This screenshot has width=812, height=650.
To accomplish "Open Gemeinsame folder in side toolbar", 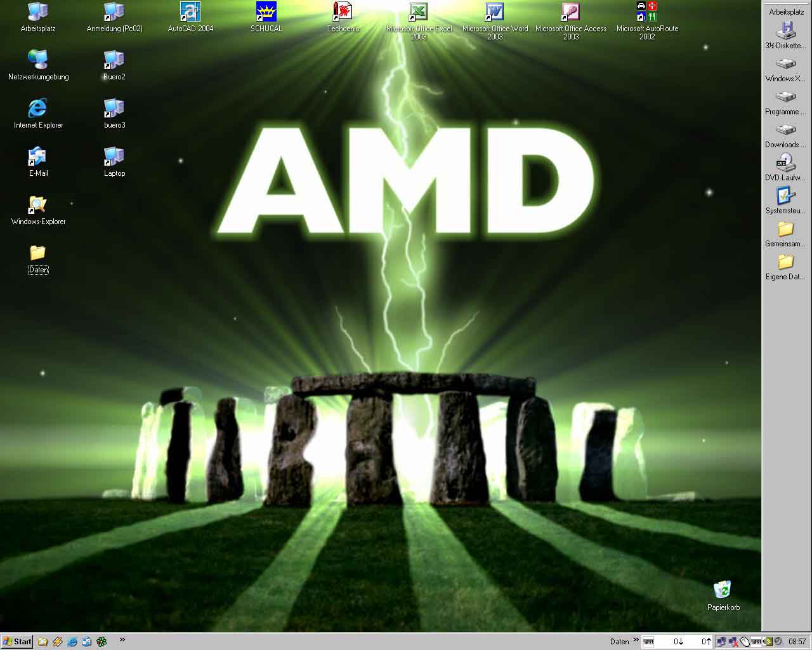I will [785, 234].
